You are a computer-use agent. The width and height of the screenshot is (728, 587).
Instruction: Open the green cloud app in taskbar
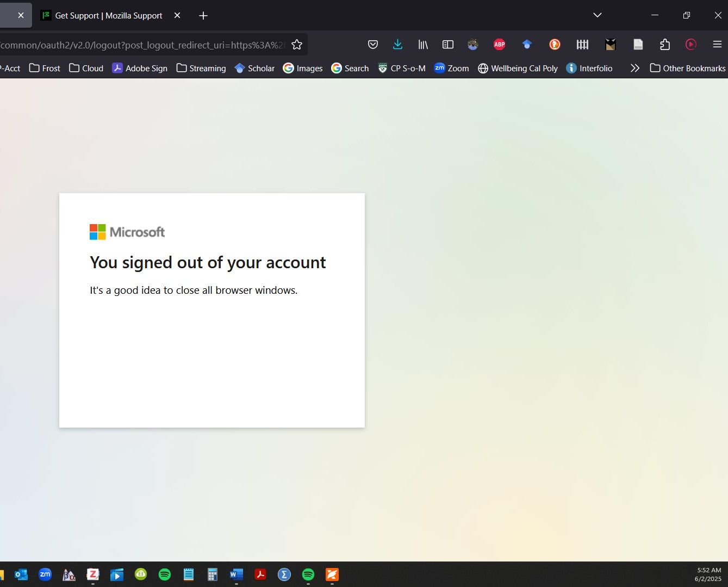141,574
